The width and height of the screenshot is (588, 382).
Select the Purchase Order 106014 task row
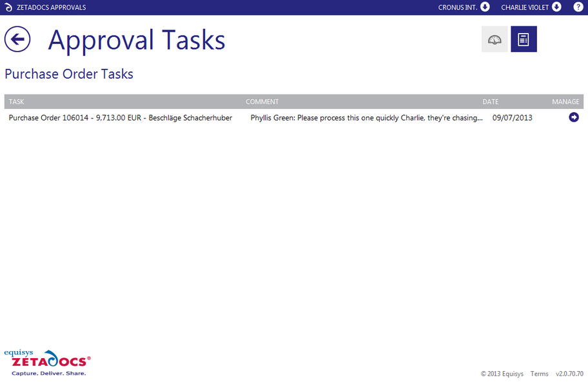pyautogui.click(x=120, y=117)
